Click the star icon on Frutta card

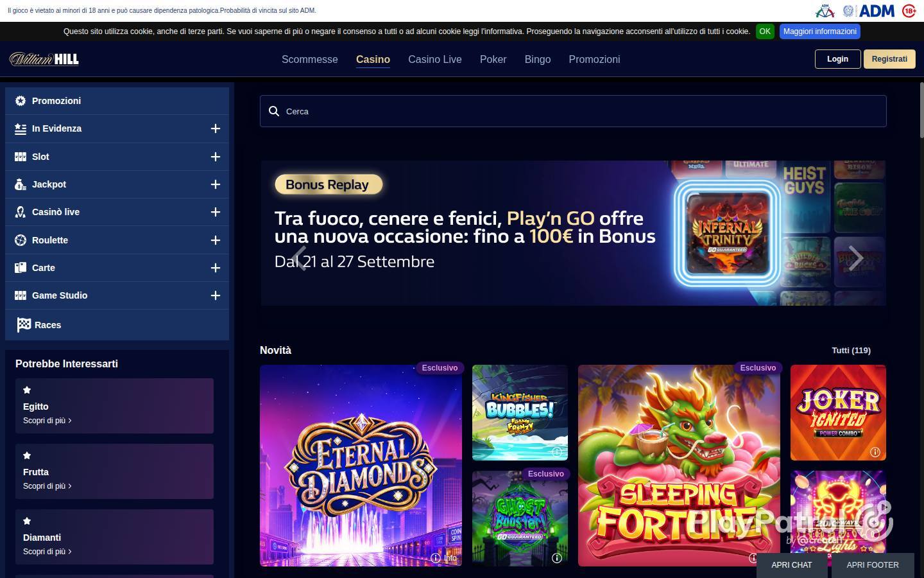[27, 455]
